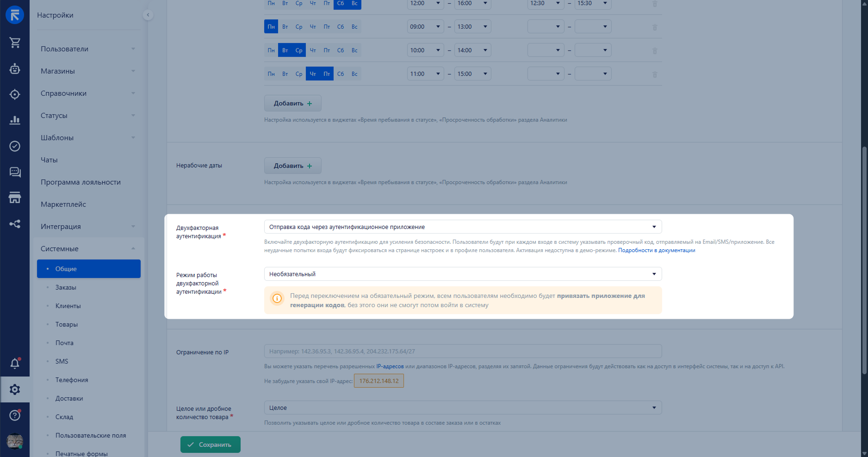868x457 pixels.
Task: Open the Заказы system settings item
Action: tap(66, 288)
